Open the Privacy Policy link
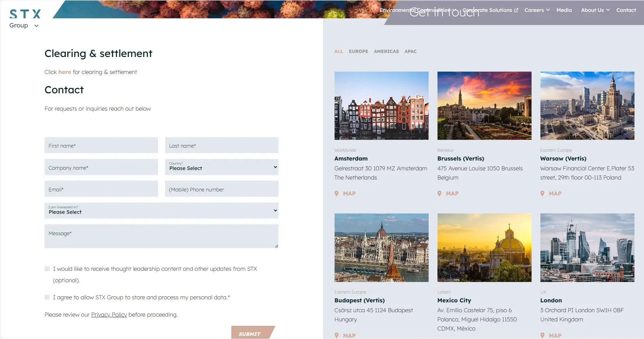 pyautogui.click(x=109, y=315)
